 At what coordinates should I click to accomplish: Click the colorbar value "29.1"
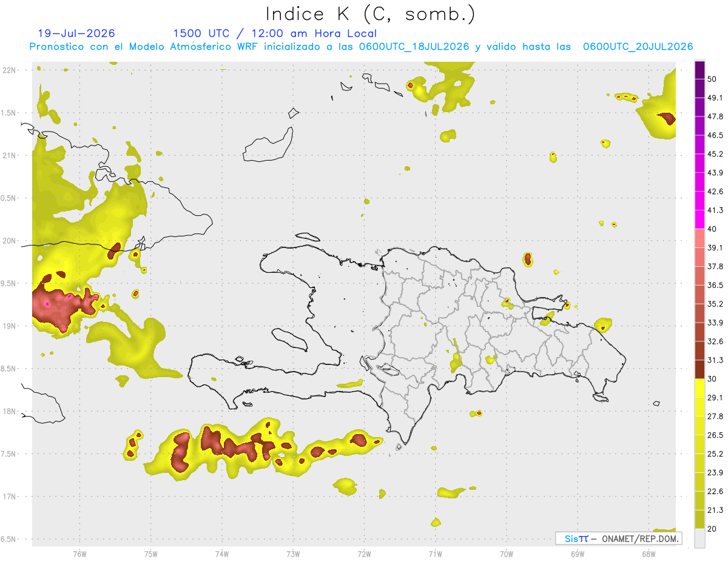pyautogui.click(x=715, y=398)
